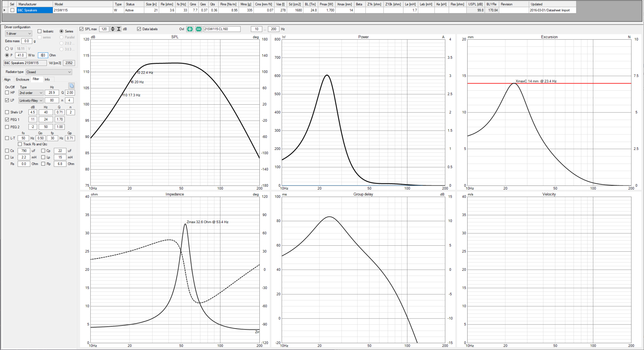Click the overlay name 21SW115 CL160 field
Screen dimensions: 644x350
222,29
